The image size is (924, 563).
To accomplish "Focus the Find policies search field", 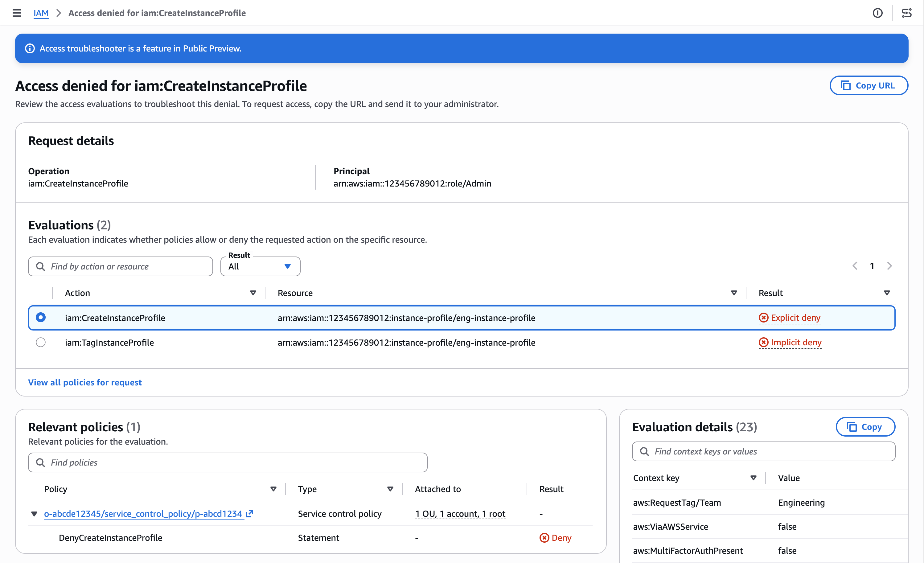I will point(228,462).
